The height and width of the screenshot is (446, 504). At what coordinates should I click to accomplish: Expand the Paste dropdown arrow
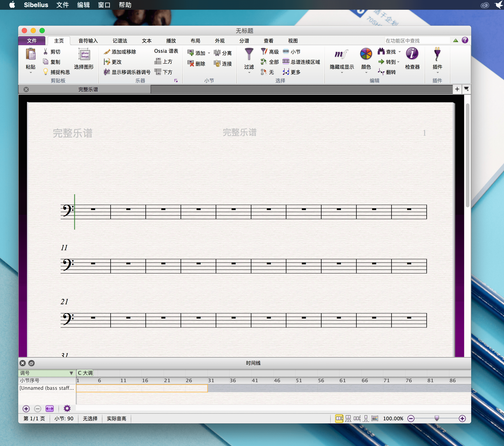click(x=31, y=73)
